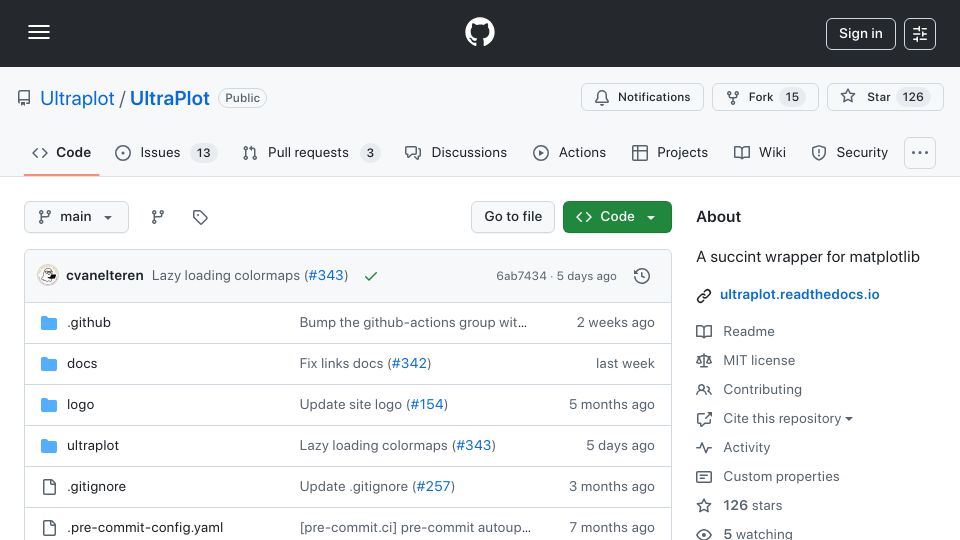The width and height of the screenshot is (960, 540).
Task: Open pull request #342 link
Action: (409, 364)
